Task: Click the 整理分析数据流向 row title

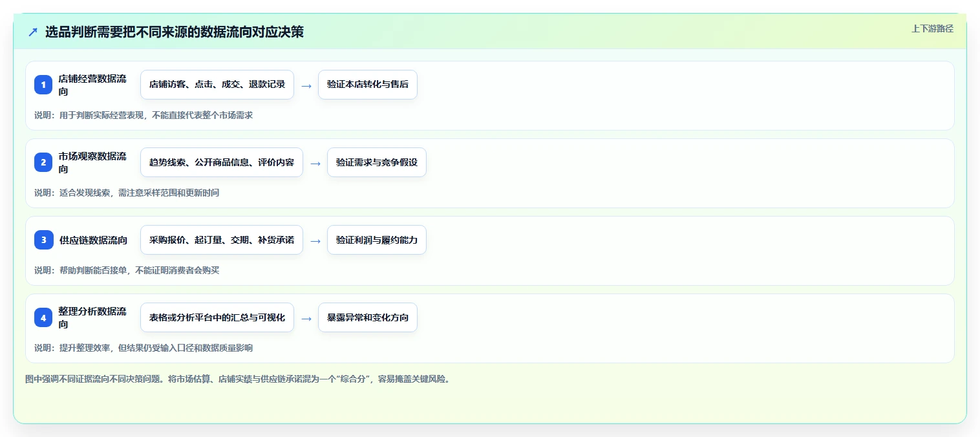Action: coord(93,317)
